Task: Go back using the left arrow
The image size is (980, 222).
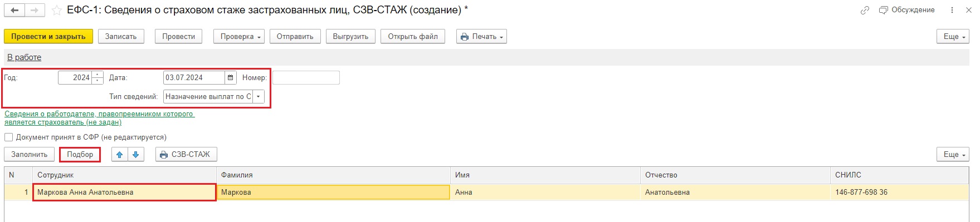Action: point(15,10)
